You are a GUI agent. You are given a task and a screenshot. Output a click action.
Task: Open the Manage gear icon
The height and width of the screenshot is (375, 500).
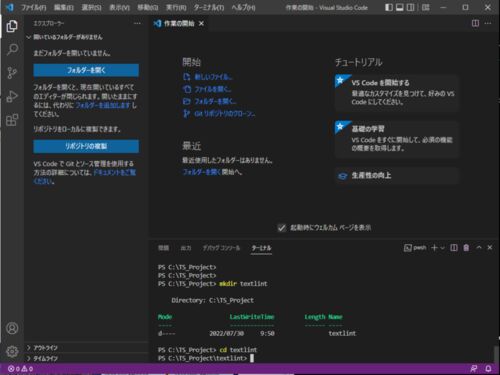click(12, 351)
